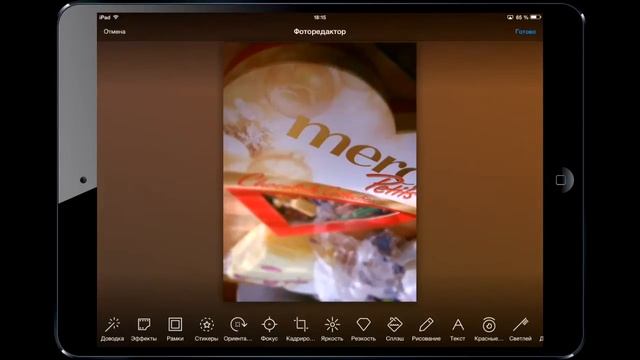Image resolution: width=640 pixels, height=360 pixels.
Task: Tap the iPad home button
Action: pyautogui.click(x=561, y=180)
